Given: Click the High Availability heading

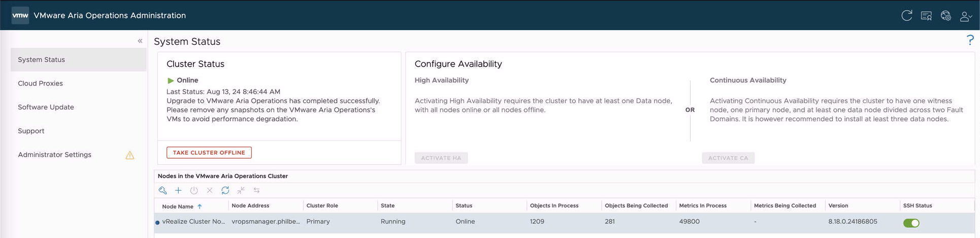Looking at the screenshot, I should coord(442,80).
